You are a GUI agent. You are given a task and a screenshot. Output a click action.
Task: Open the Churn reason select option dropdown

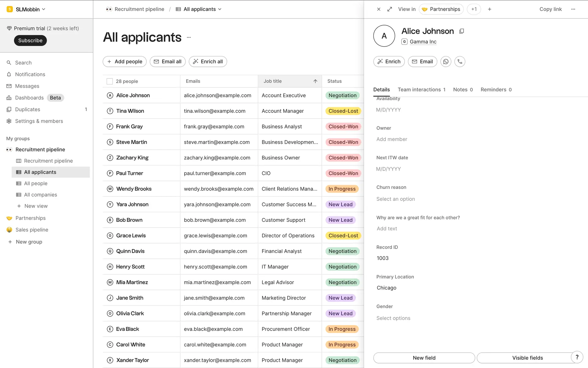(x=395, y=199)
